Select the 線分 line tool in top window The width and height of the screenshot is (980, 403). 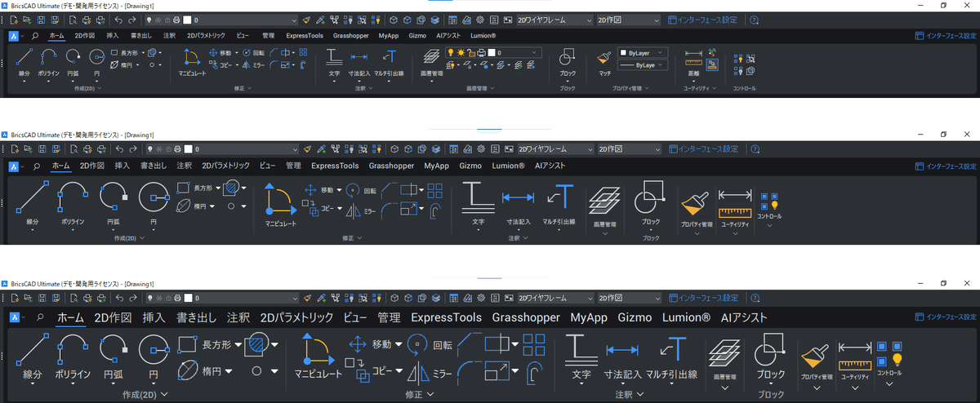[x=25, y=61]
